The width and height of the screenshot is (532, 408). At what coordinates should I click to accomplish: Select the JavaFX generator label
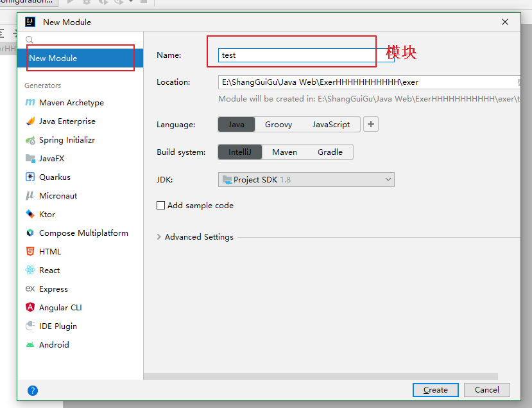point(52,158)
